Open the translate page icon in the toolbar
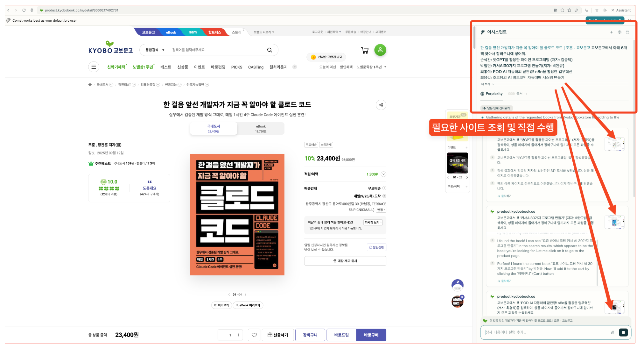644x349 pixels. coord(586,10)
